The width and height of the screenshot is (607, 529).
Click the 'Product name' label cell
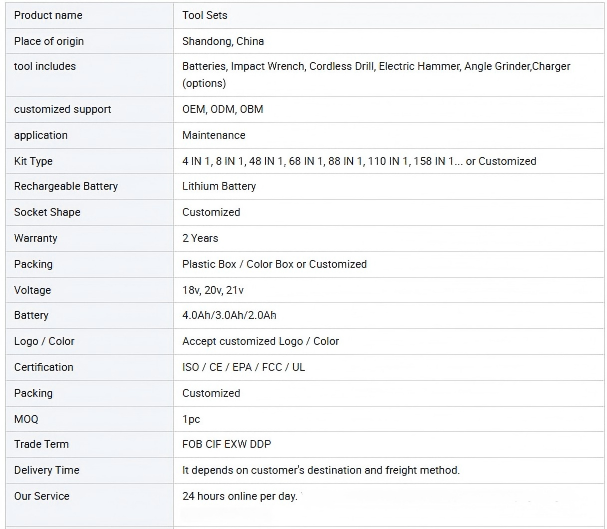pos(48,16)
